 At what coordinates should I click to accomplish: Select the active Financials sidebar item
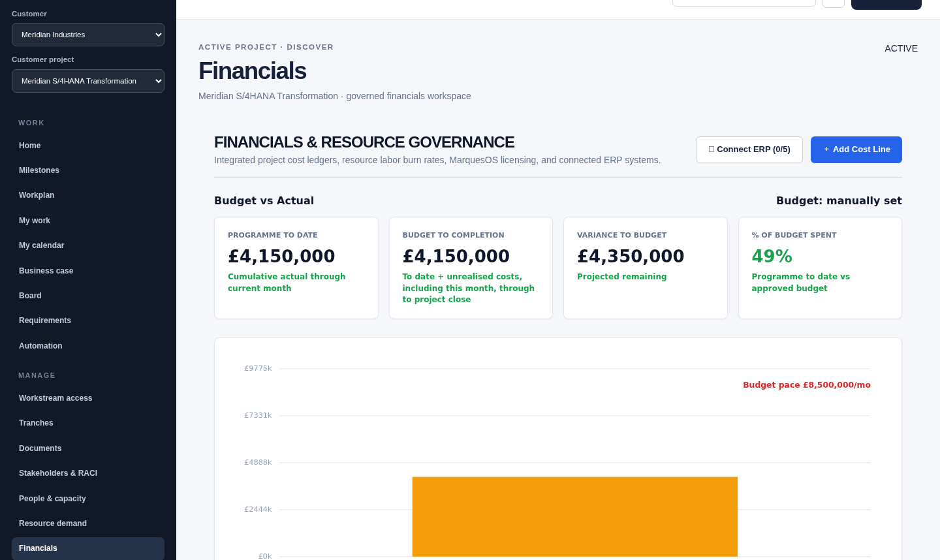88,548
